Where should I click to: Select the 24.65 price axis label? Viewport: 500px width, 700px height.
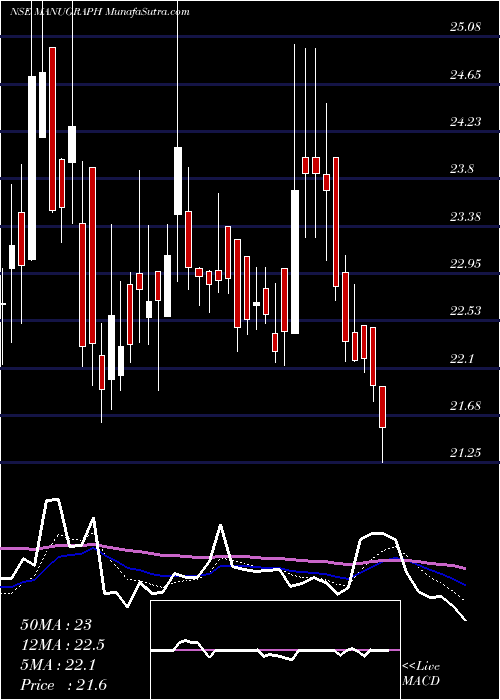pyautogui.click(x=465, y=74)
